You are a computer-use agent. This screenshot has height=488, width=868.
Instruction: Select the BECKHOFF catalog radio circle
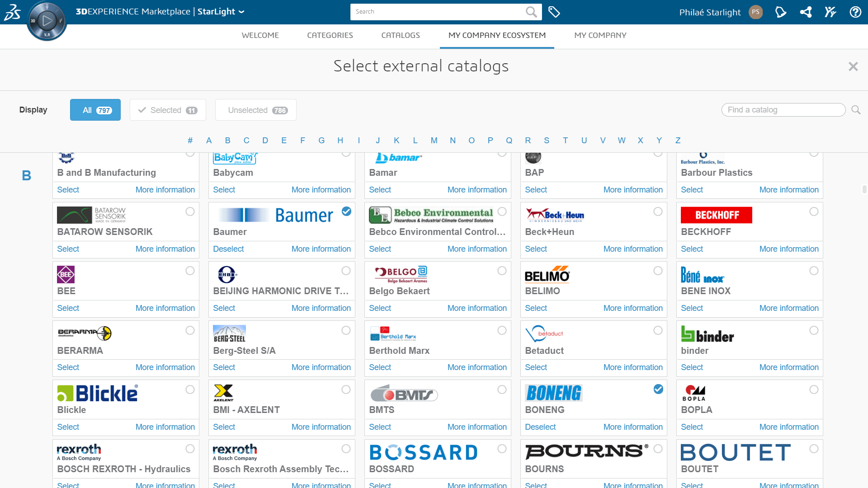pos(814,211)
